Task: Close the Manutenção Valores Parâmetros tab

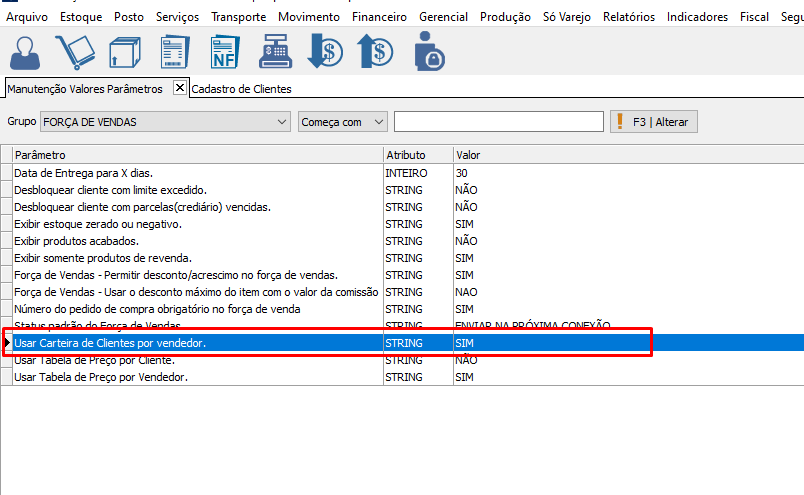Action: point(180,88)
